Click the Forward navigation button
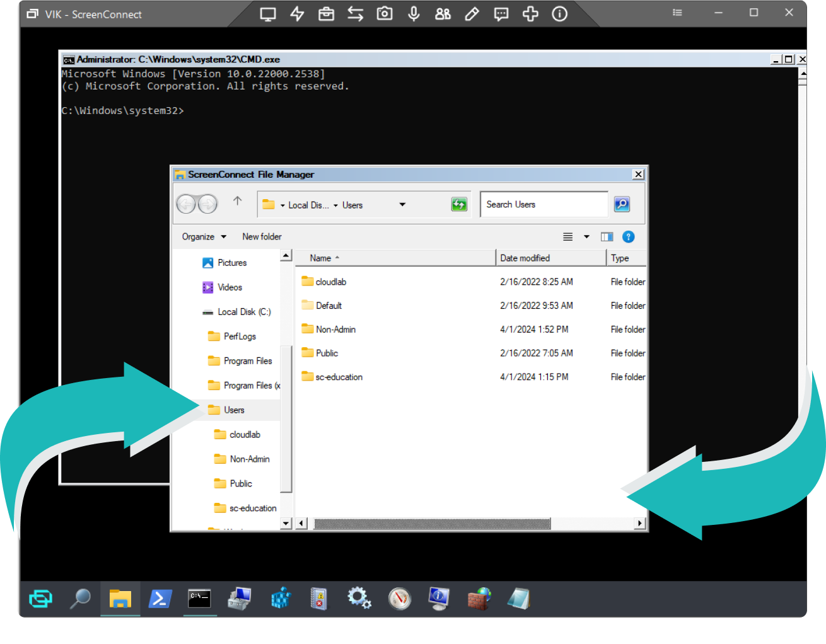 [207, 204]
